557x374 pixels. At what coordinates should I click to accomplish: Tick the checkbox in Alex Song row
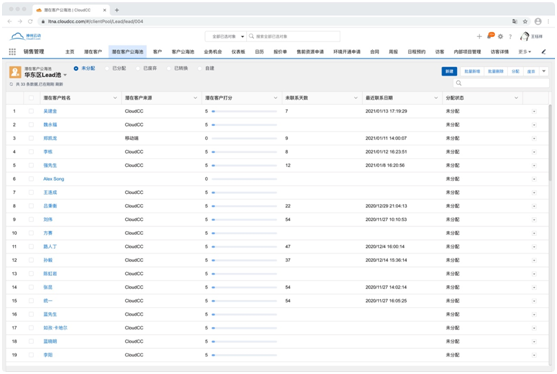click(x=31, y=179)
